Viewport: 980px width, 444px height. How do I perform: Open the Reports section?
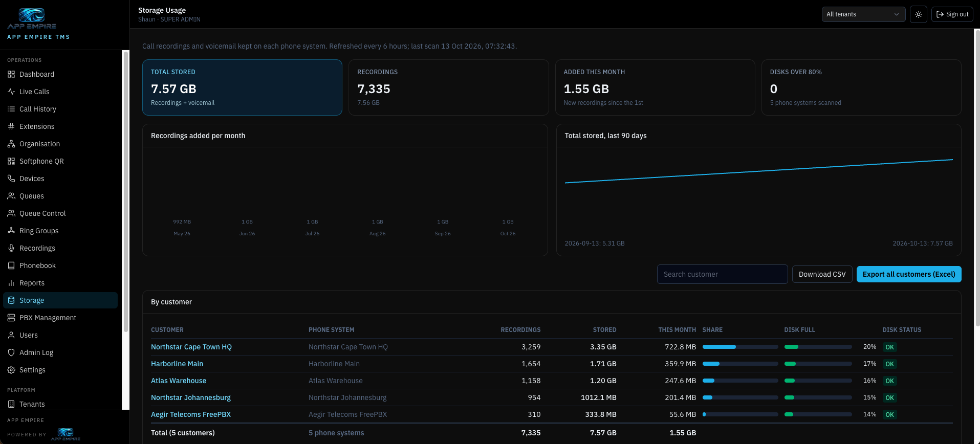(60, 283)
